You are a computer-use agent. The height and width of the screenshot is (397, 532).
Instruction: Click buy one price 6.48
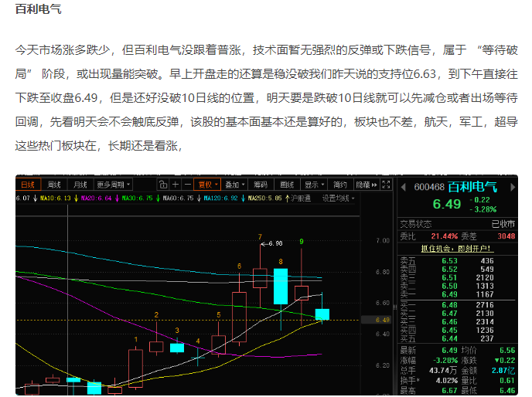449,305
